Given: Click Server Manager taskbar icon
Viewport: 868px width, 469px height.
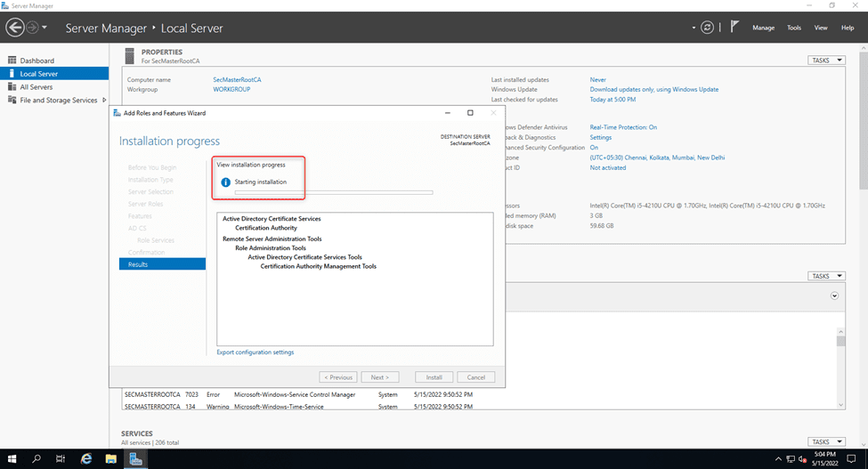Looking at the screenshot, I should point(135,458).
